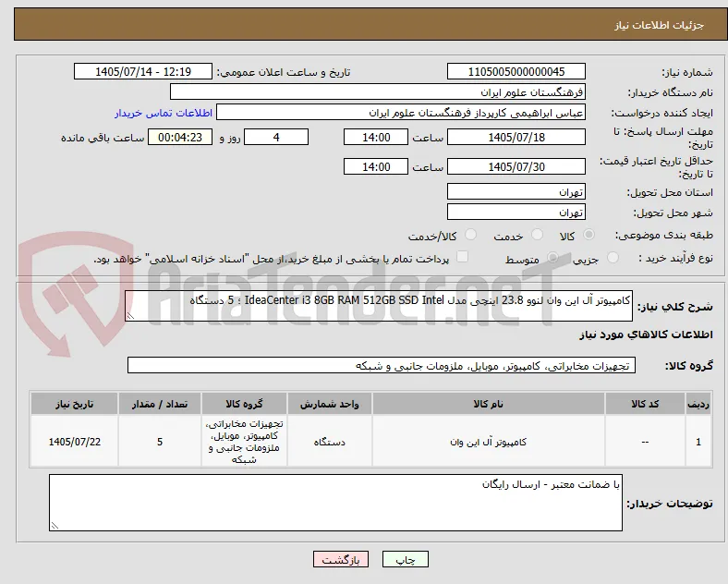Image resolution: width=728 pixels, height=584 pixels.
Task: Click the شماره نیاز number field
Action: click(x=516, y=71)
